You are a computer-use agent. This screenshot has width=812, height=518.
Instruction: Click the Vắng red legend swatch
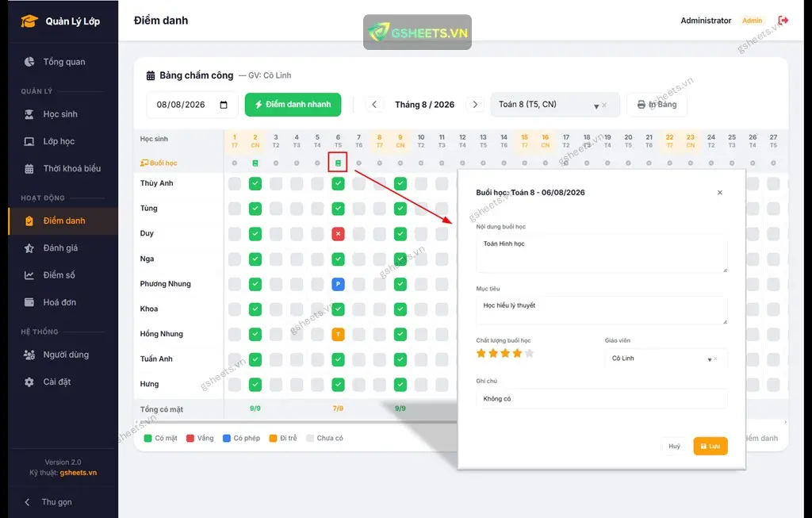click(190, 438)
